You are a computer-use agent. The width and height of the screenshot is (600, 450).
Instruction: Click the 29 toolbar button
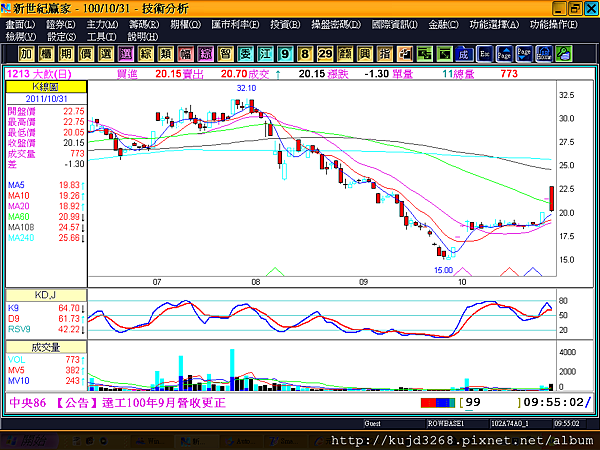(x=325, y=54)
